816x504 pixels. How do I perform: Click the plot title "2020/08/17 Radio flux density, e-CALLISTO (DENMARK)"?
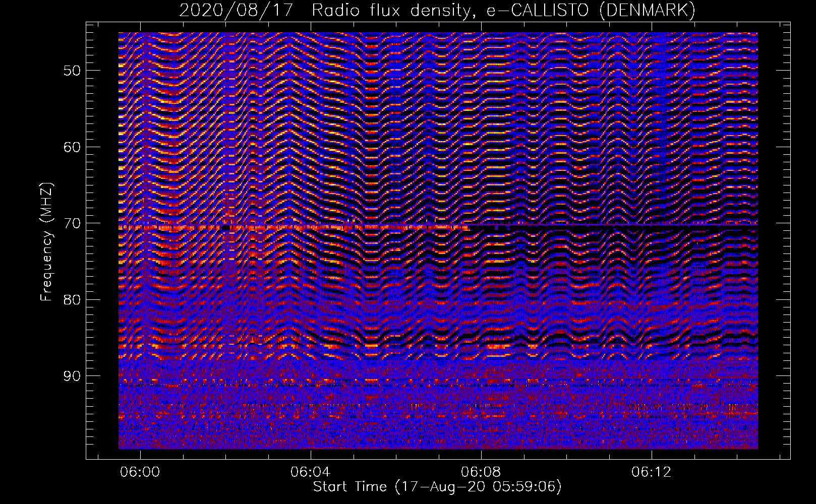[x=437, y=10]
